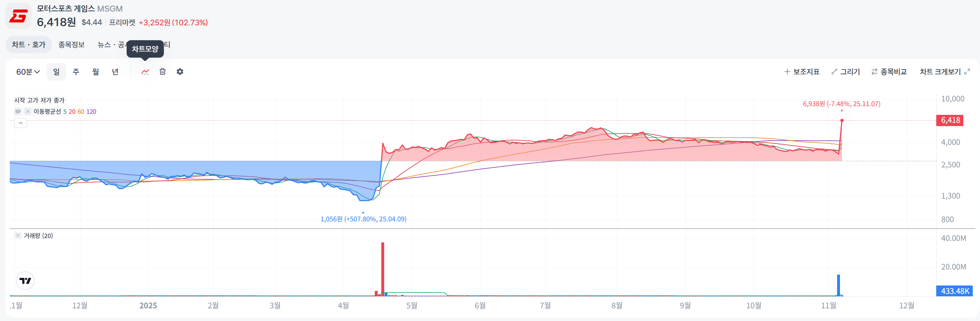The height and width of the screenshot is (321, 980).
Task: Click the 40.00M volume axis label
Action: (x=953, y=238)
